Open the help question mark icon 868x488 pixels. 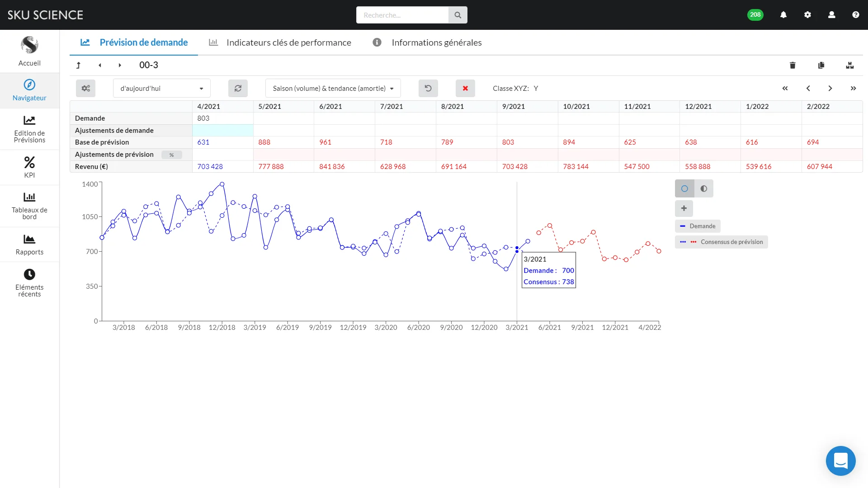[855, 15]
